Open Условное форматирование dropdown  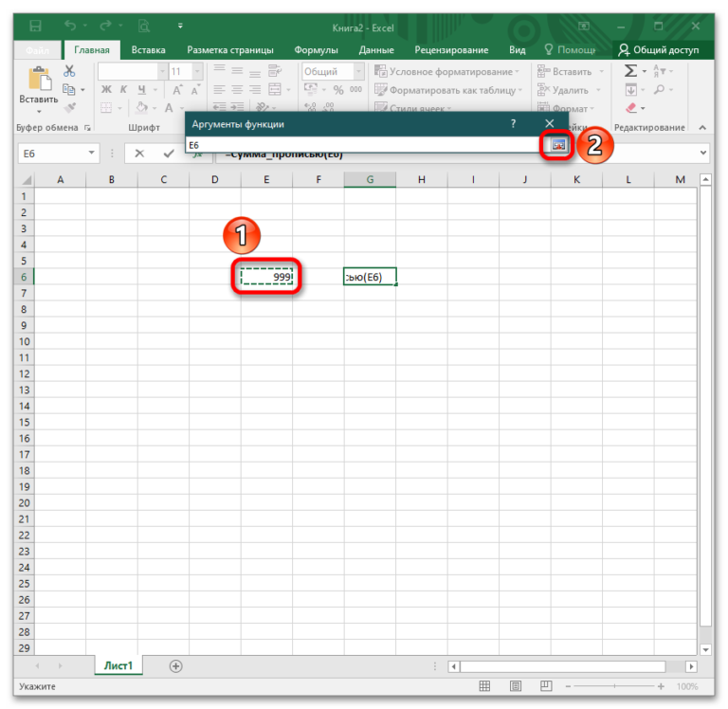coord(446,71)
